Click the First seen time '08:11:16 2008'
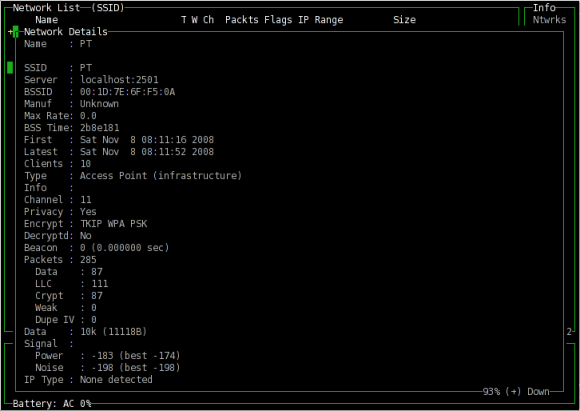The width and height of the screenshot is (580, 411). [x=178, y=140]
